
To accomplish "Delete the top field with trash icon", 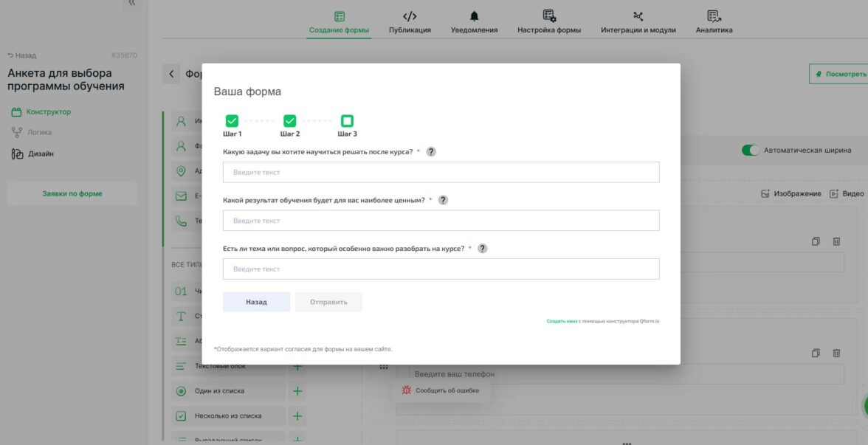I will 836,241.
